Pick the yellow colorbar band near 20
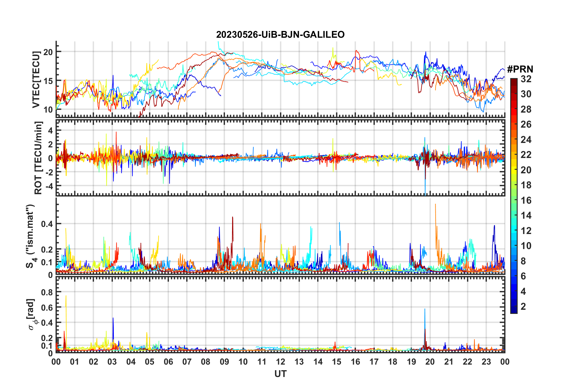The image size is (561, 392). coord(514,170)
